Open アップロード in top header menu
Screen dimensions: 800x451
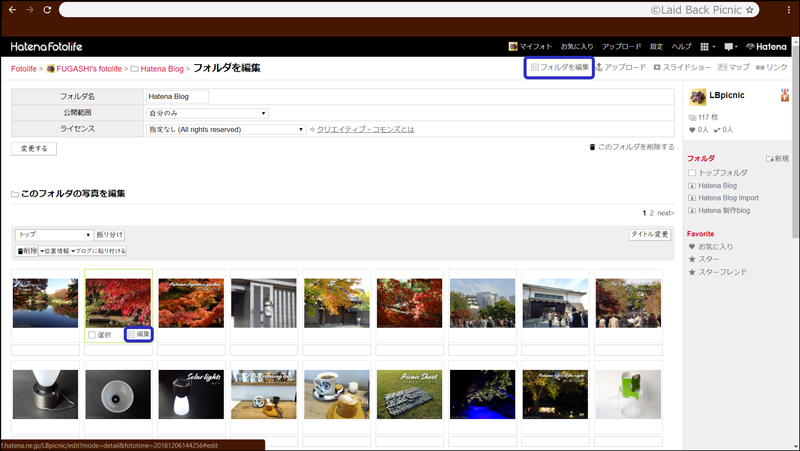tap(621, 46)
